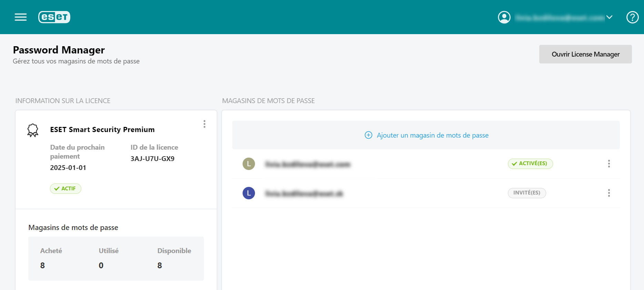The image size is (644, 290).
Task: Click the ACTIVÉ(ES) status badge
Action: pos(530,163)
